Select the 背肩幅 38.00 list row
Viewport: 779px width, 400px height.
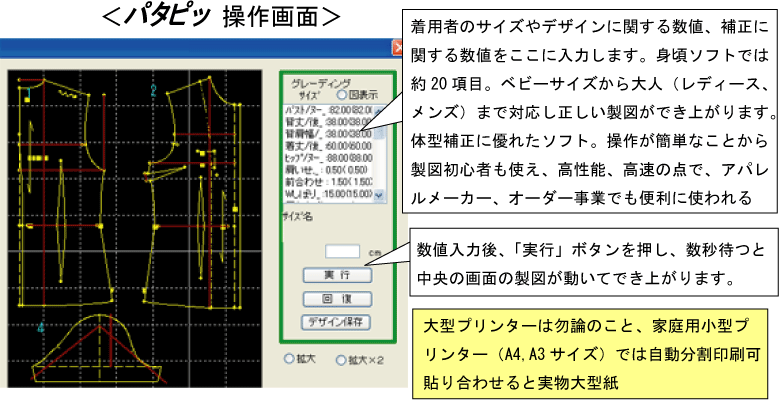click(x=328, y=134)
